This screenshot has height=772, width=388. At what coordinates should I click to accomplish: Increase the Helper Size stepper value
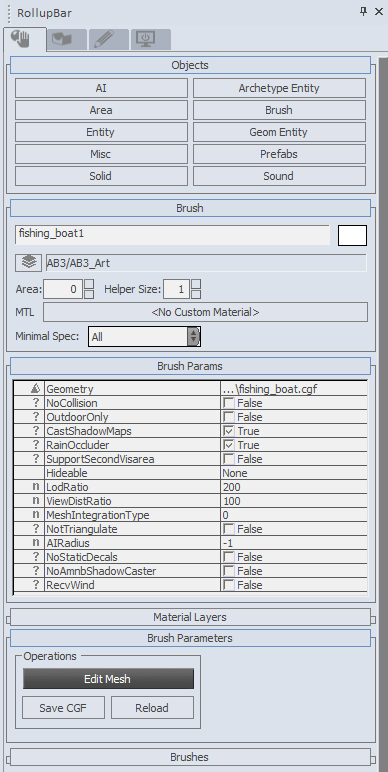(196, 284)
